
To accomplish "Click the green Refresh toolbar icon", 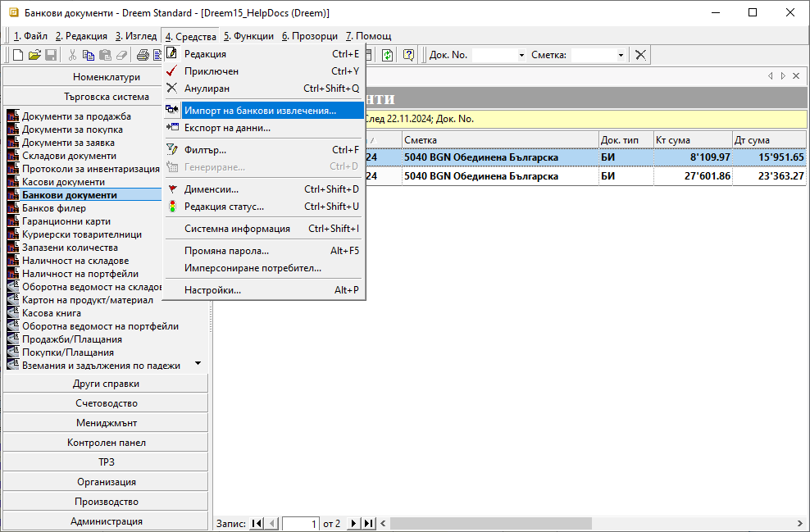I will [x=386, y=55].
